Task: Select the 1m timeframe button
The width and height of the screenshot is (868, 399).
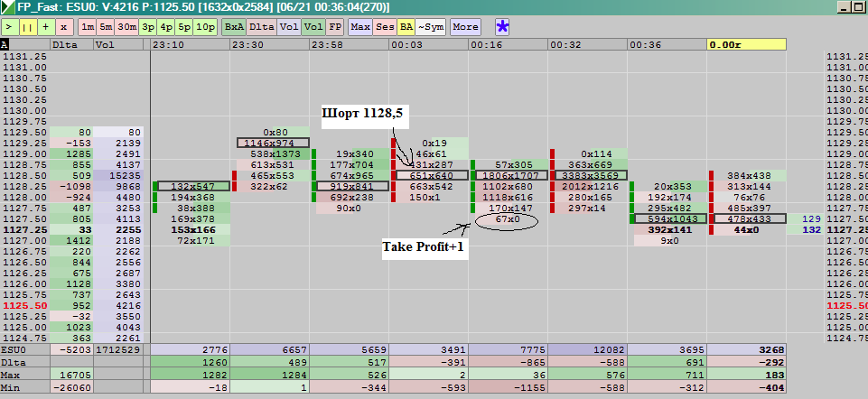Action: (x=87, y=27)
